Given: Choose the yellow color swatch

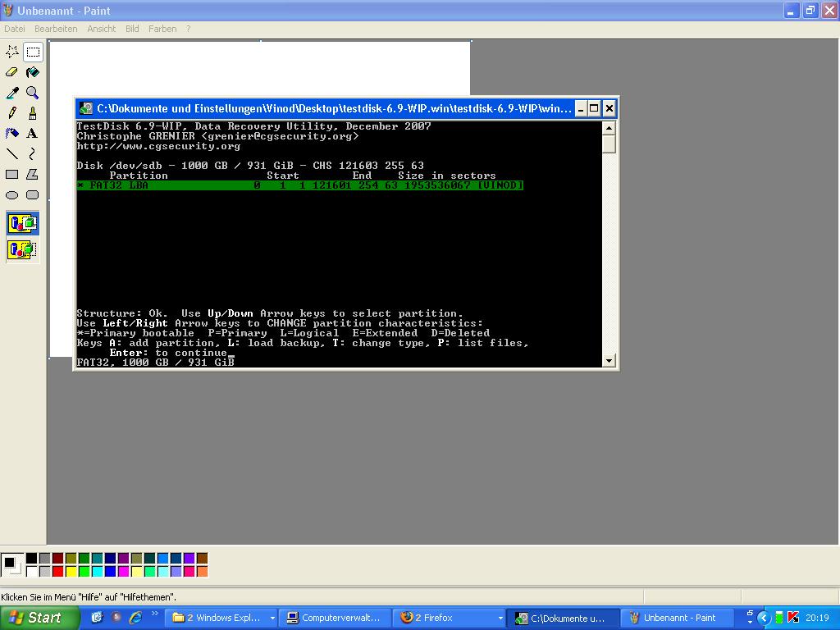Looking at the screenshot, I should [71, 572].
